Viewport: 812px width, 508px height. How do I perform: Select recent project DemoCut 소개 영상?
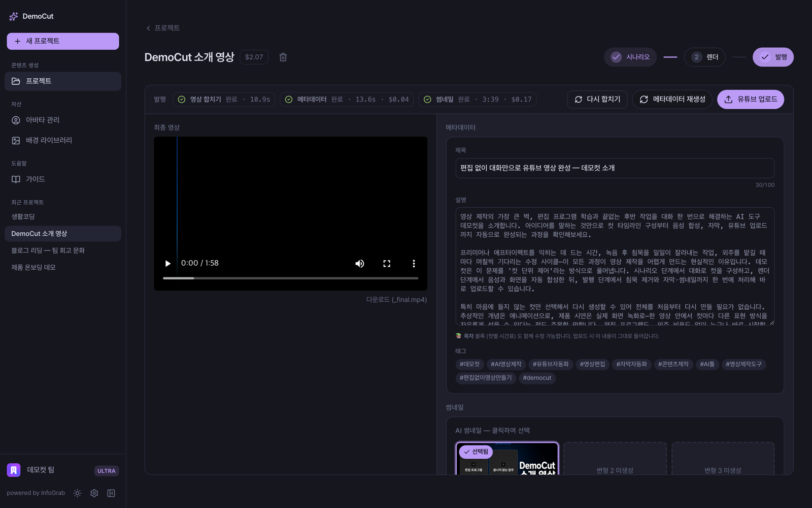click(x=63, y=234)
